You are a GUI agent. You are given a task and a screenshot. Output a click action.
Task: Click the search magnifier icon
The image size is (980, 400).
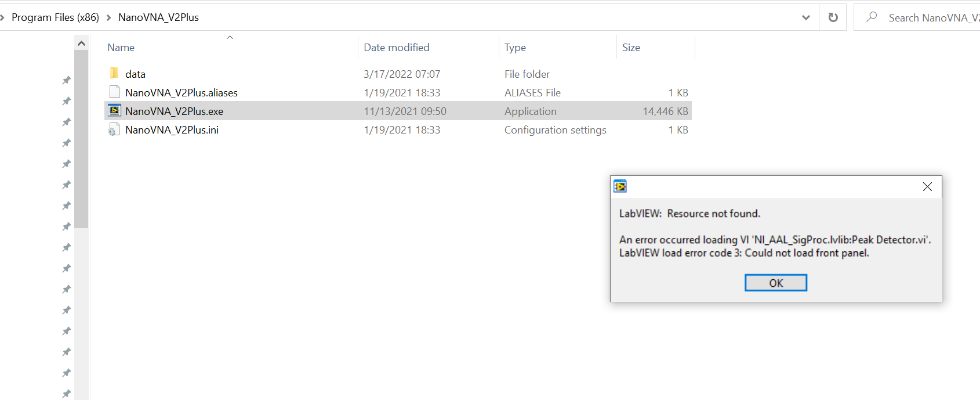pyautogui.click(x=872, y=17)
